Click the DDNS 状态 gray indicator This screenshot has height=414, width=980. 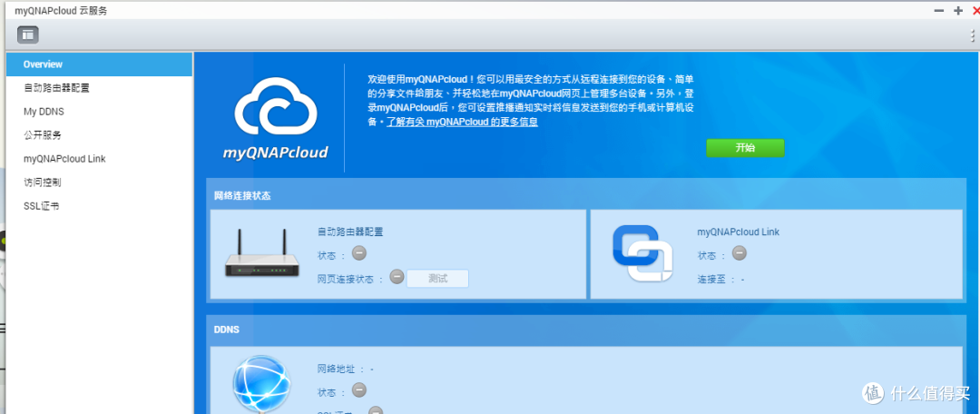pyautogui.click(x=359, y=390)
